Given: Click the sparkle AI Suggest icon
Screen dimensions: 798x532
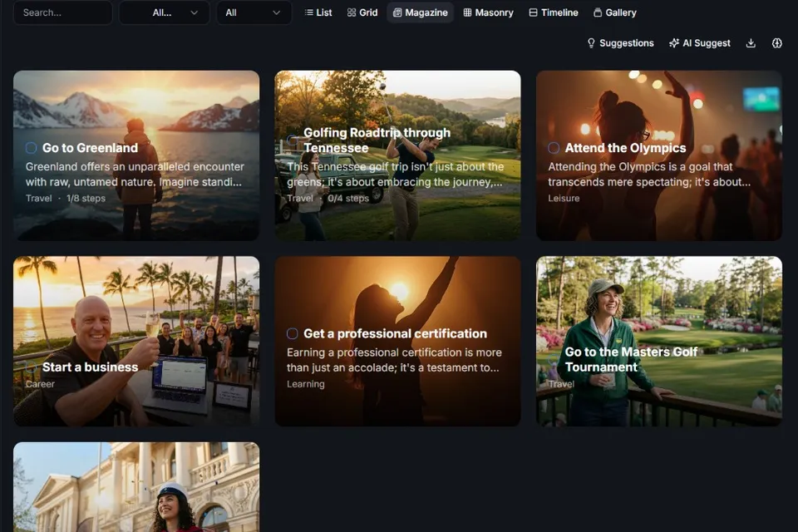Looking at the screenshot, I should click(674, 43).
